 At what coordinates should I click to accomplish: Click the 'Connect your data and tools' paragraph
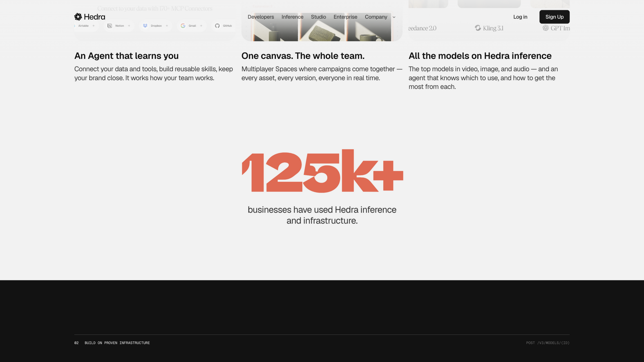(x=154, y=73)
